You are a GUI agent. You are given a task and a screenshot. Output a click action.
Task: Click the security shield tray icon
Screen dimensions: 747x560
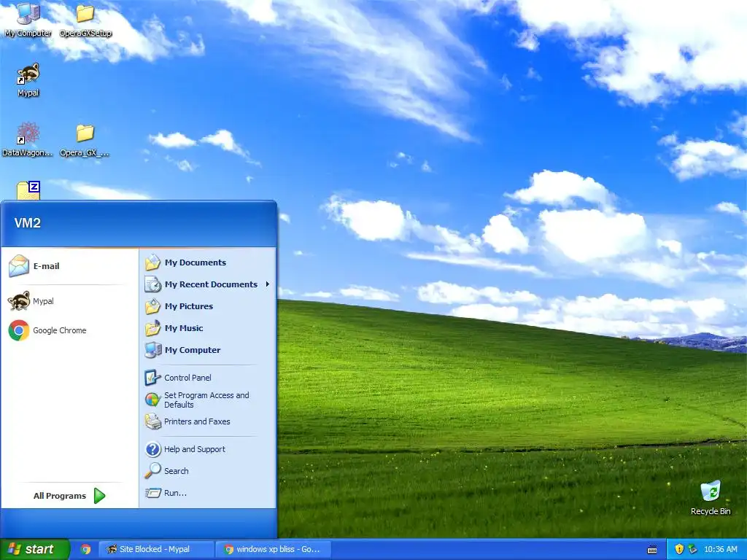pos(679,549)
